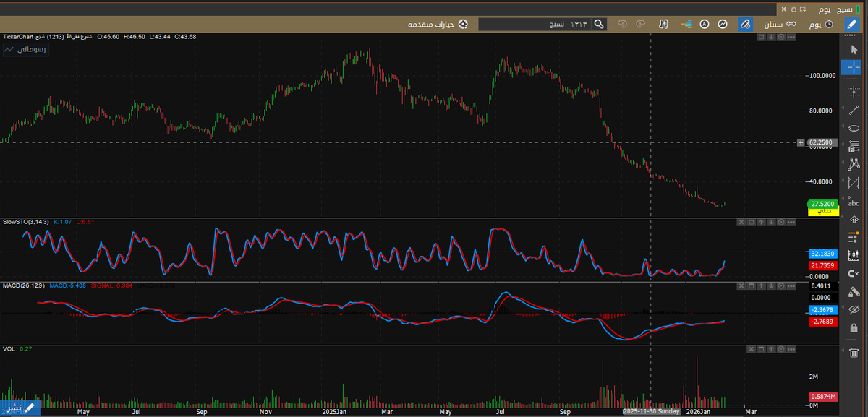Toggle the padlock lock drawings icon
Image resolution: width=868 pixels, height=417 pixels.
[854, 327]
